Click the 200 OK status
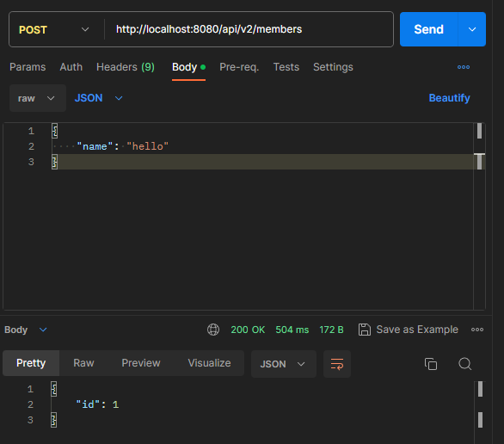 tap(248, 330)
